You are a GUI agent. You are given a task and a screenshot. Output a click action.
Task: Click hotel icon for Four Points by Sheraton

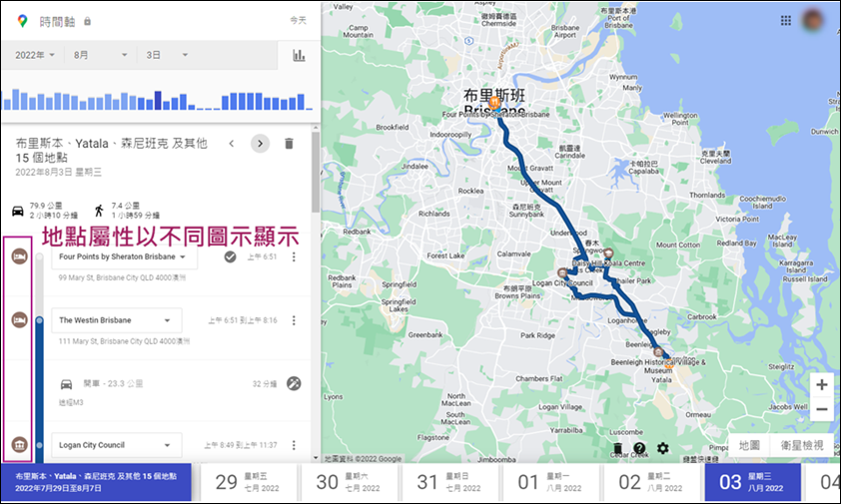20,256
